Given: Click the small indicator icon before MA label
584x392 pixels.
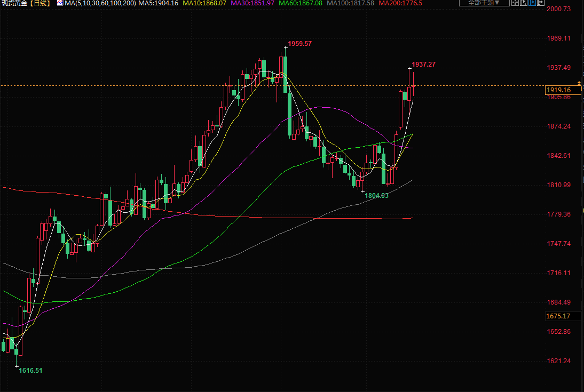Looking at the screenshot, I should 60,3.
